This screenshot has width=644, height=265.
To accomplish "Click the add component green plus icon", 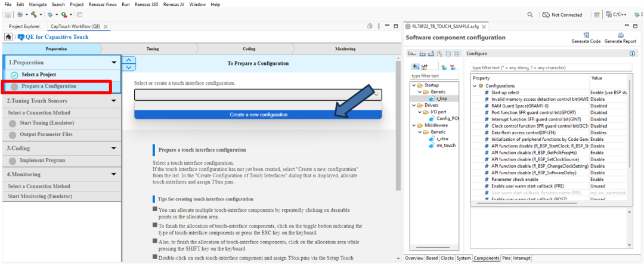I will pyautogui.click(x=444, y=67).
